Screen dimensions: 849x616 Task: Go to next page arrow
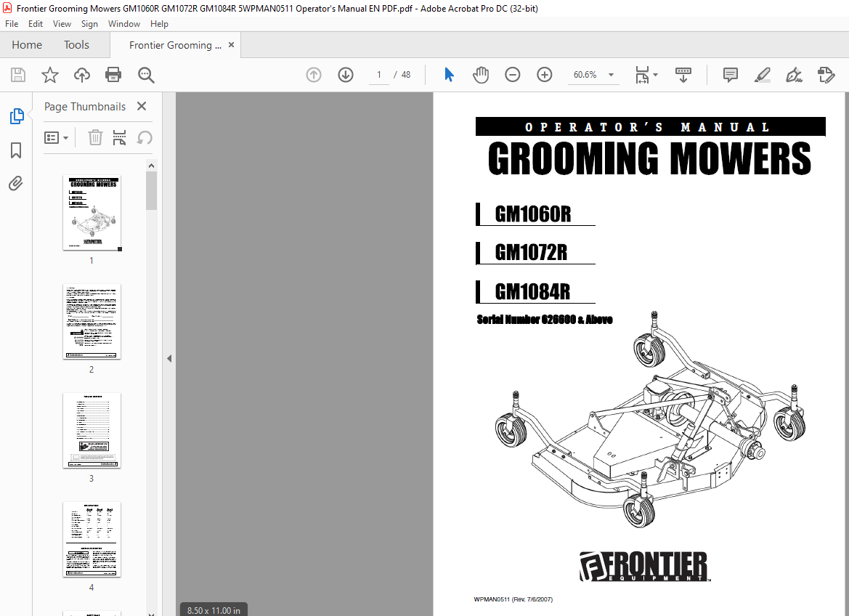346,75
